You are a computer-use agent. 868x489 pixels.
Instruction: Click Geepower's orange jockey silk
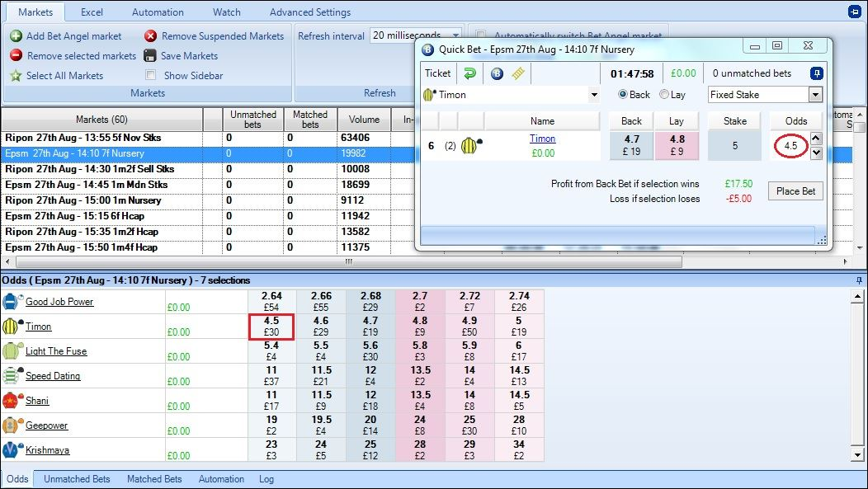12,425
